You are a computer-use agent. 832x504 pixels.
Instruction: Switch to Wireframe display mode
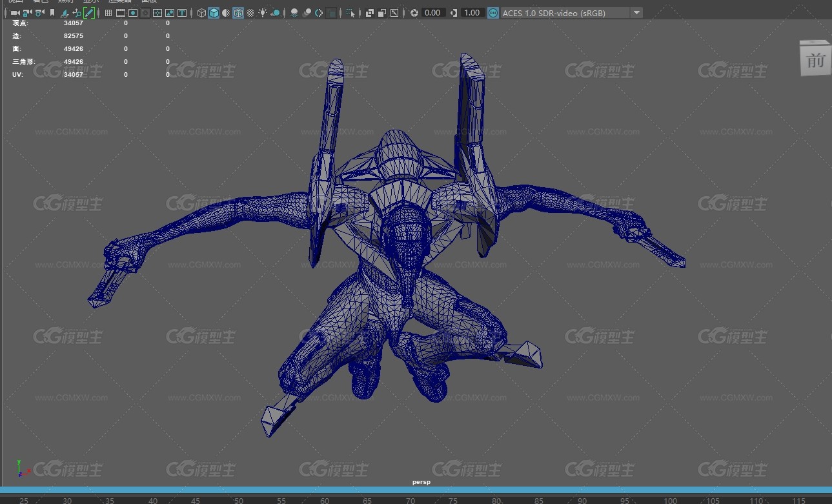[x=201, y=13]
